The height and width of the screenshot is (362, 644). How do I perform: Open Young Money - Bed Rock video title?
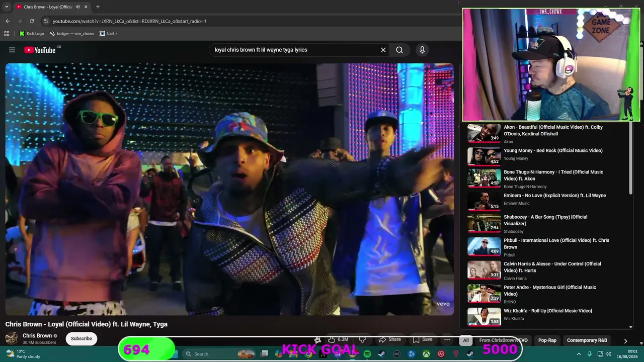pyautogui.click(x=553, y=151)
